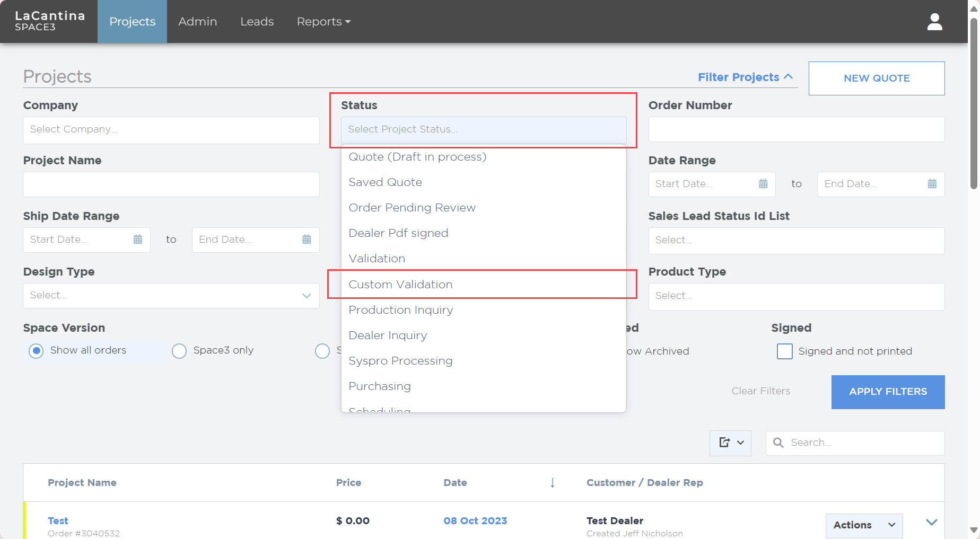Open the Design Type select dropdown

coord(171,295)
